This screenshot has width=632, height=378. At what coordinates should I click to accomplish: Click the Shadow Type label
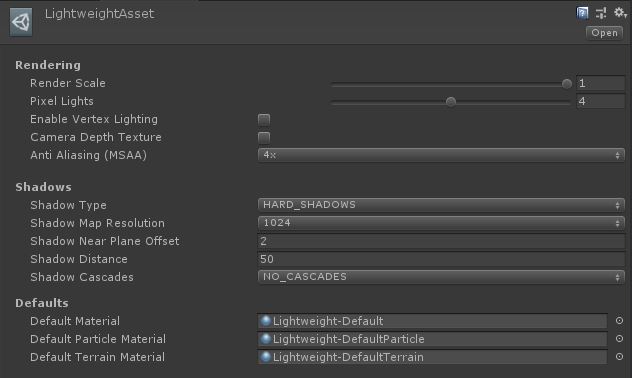68,205
